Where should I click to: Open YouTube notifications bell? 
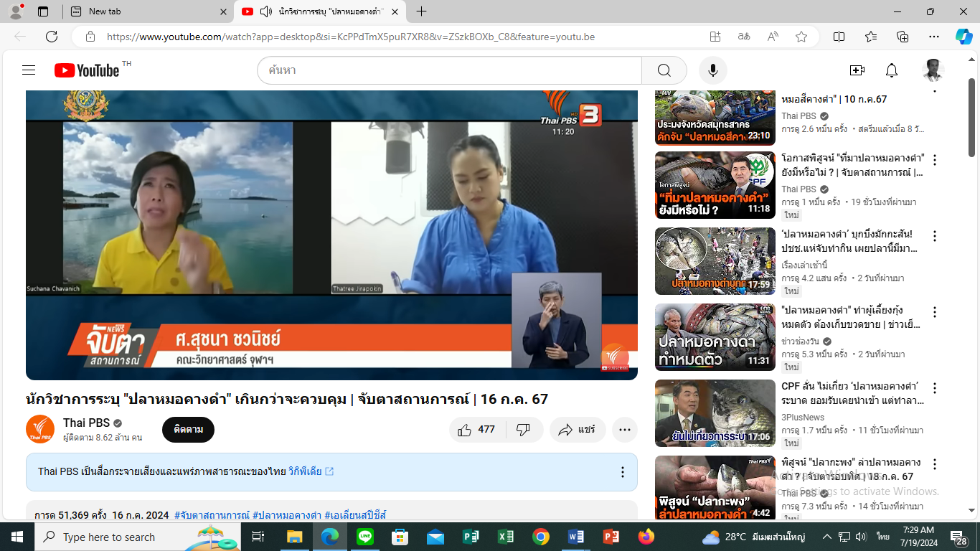coord(892,70)
